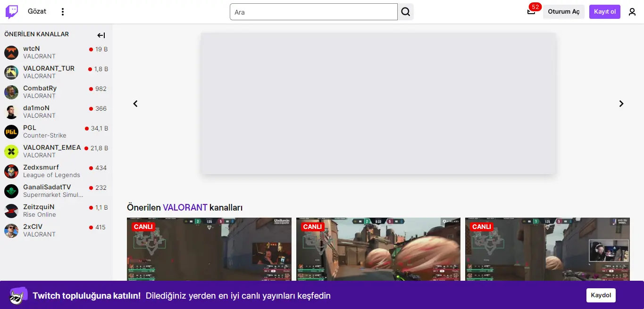Viewport: 644px width, 309px height.
Task: Select 2xCIV channel name
Action: (x=33, y=227)
